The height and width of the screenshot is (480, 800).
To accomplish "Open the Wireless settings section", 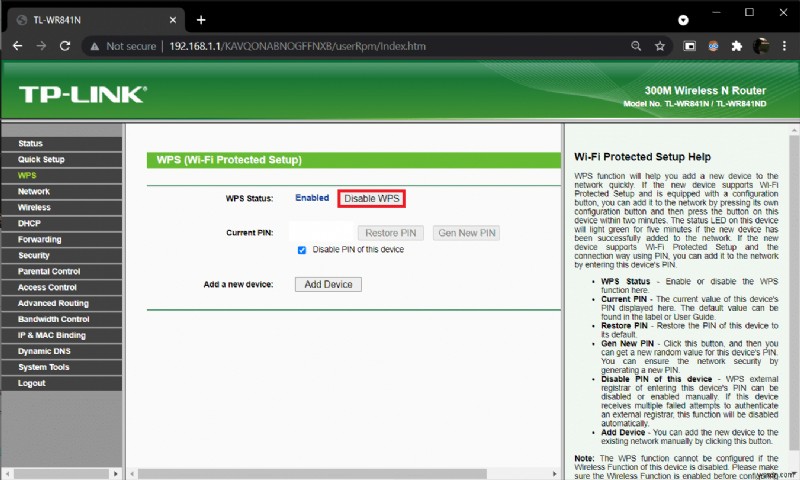I will point(62,207).
